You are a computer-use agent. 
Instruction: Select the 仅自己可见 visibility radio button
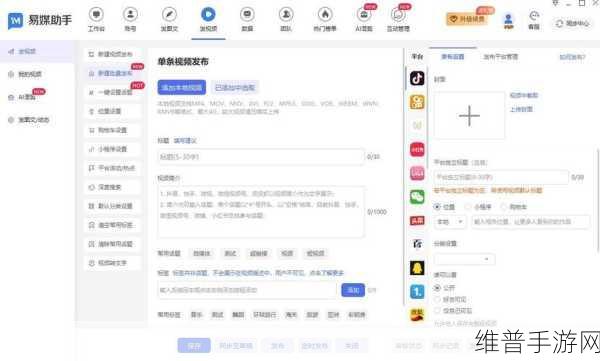point(437,310)
